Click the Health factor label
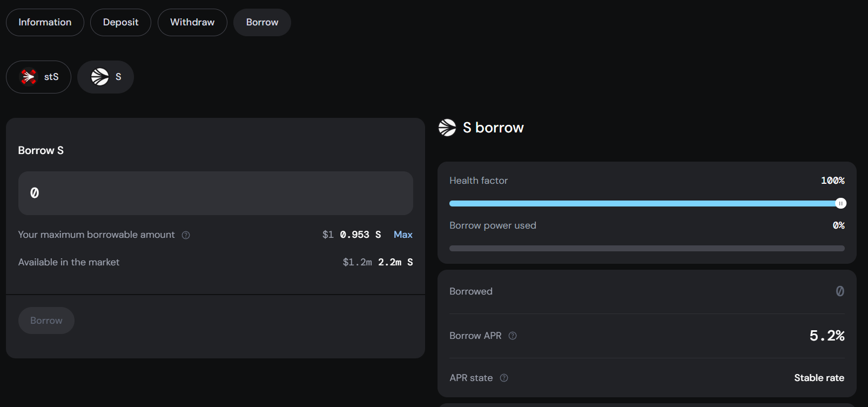868x407 pixels. point(479,181)
